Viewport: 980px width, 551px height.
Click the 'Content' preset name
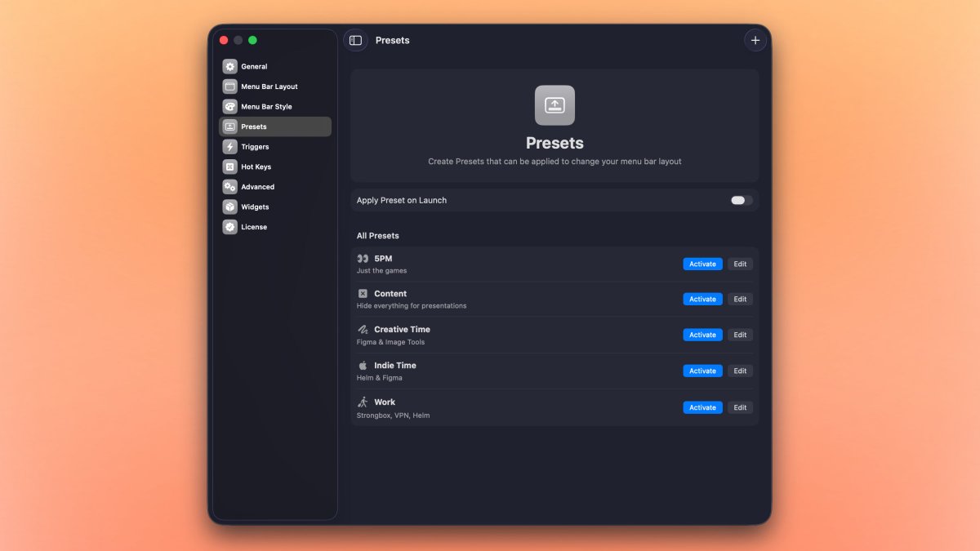point(390,294)
